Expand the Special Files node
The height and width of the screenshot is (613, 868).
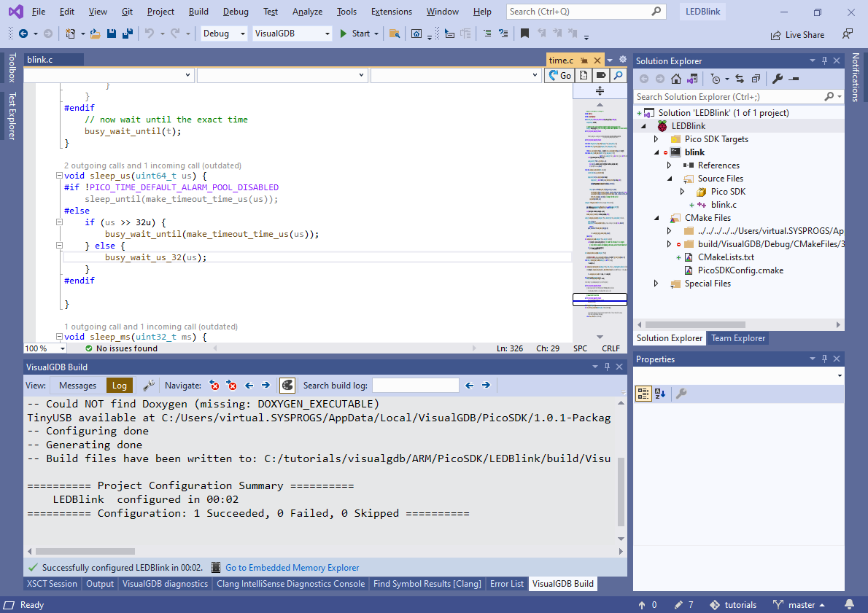(656, 284)
